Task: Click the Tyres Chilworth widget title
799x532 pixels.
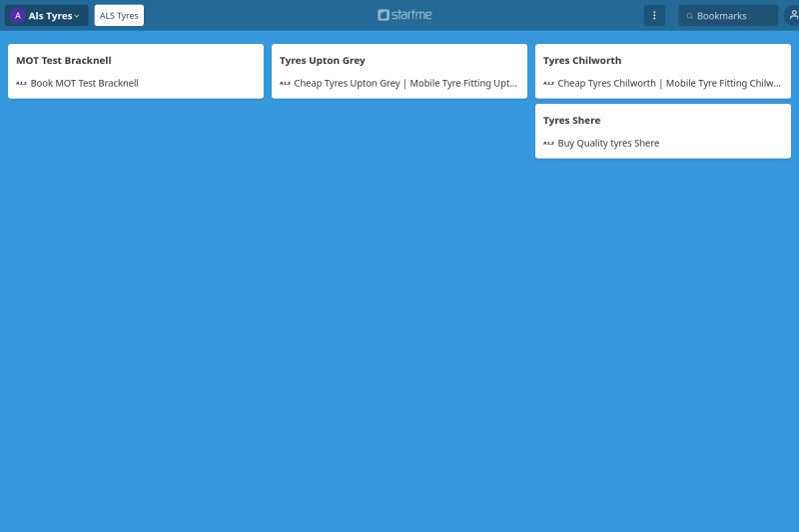Action: coord(582,60)
